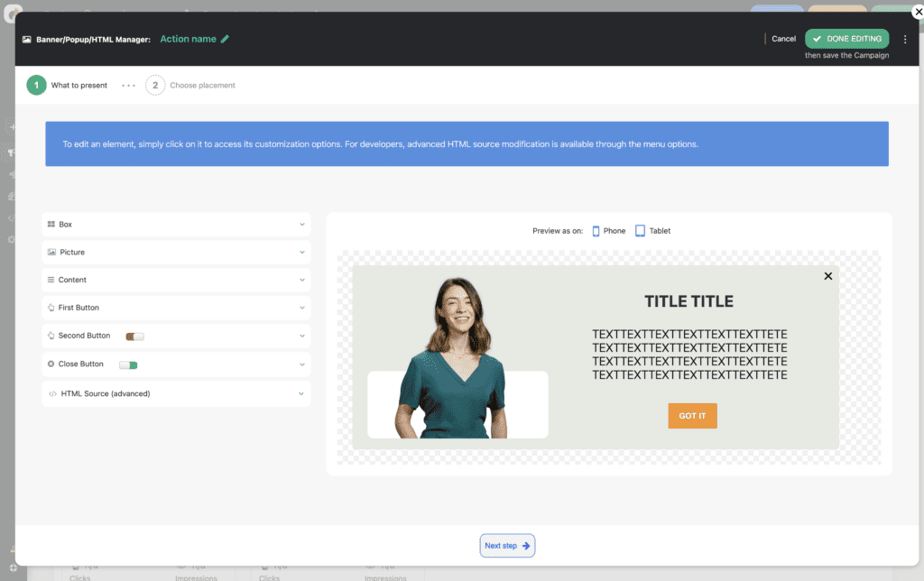Screen dimensions: 924x581
Task: Click the pencil icon beside Action name
Action: [x=226, y=39]
